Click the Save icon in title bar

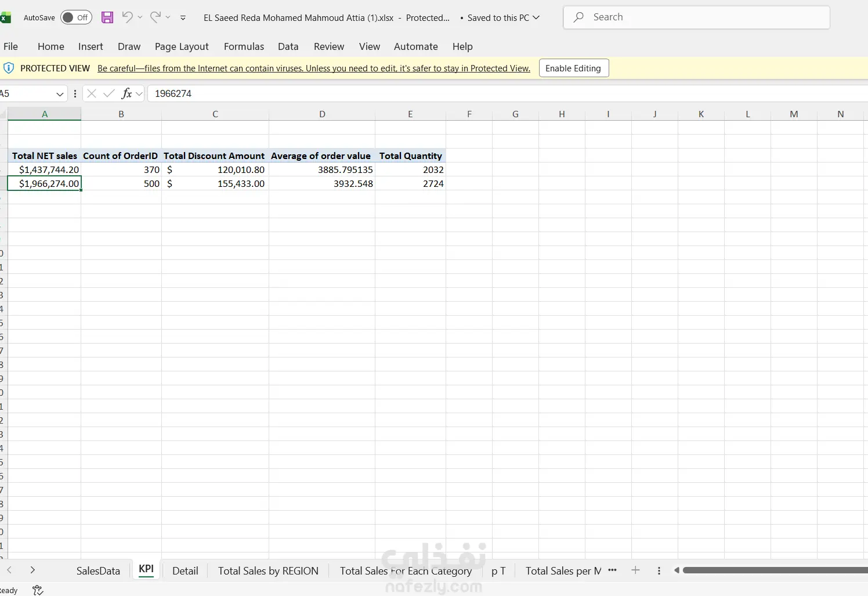107,17
